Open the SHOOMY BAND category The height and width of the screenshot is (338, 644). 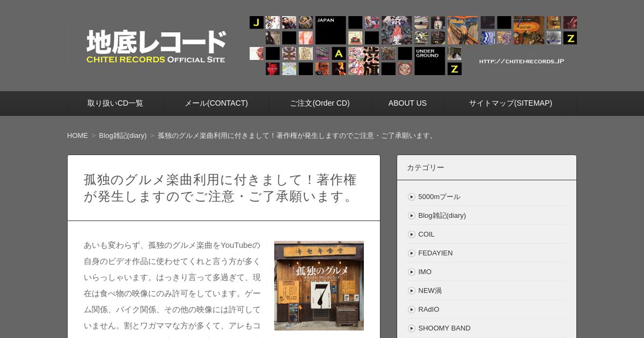tap(444, 328)
